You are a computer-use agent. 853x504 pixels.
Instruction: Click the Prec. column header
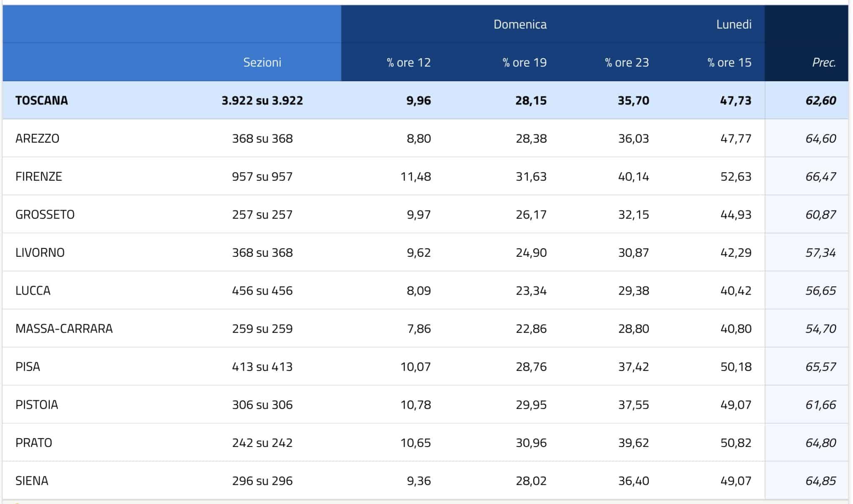[823, 62]
